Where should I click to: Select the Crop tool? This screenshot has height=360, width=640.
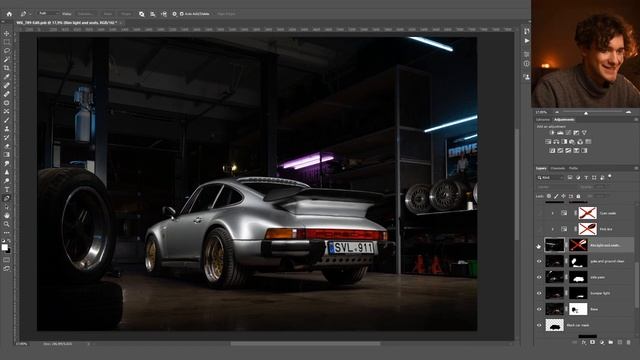click(7, 68)
